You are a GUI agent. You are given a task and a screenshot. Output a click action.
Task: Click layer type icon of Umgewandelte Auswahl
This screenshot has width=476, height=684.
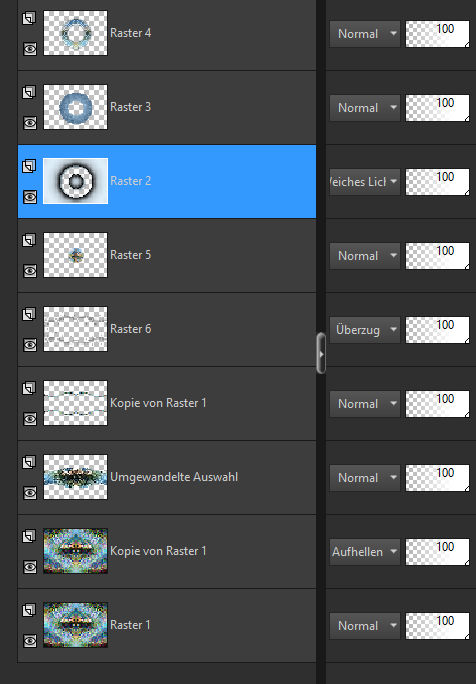pyautogui.click(x=29, y=462)
